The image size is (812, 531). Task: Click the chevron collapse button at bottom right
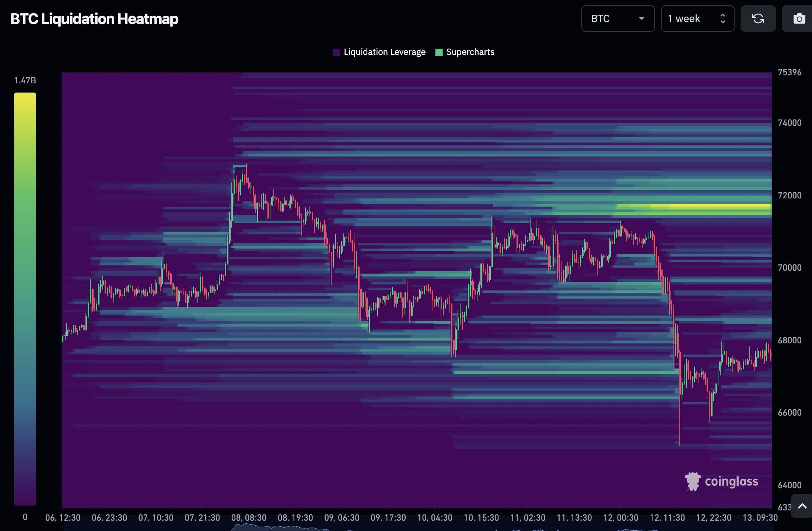coord(803,506)
